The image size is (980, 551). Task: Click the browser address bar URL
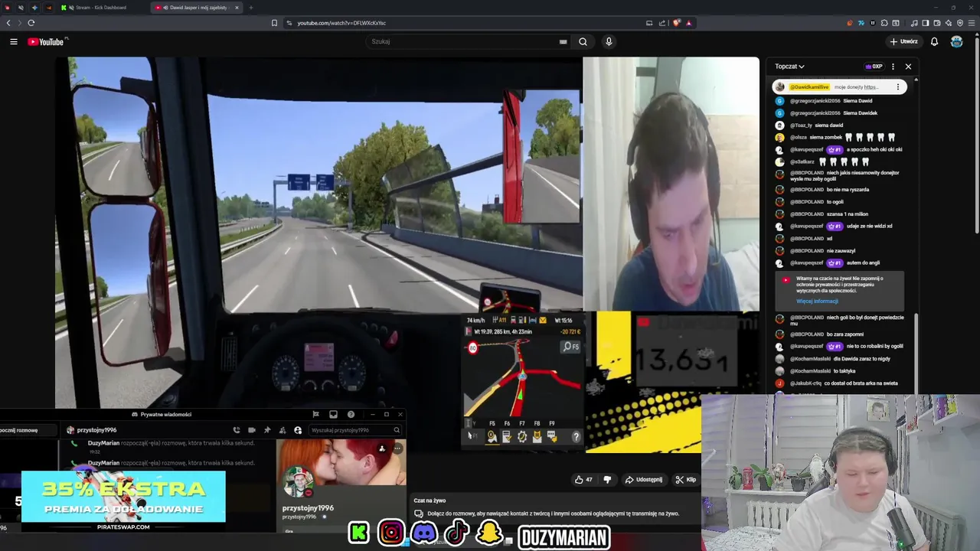tap(341, 23)
